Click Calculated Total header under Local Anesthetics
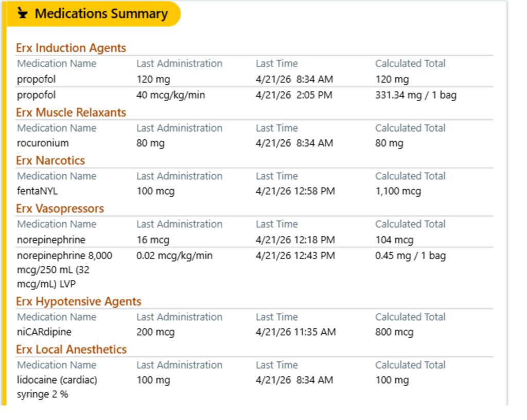The height and width of the screenshot is (420, 527). point(410,365)
